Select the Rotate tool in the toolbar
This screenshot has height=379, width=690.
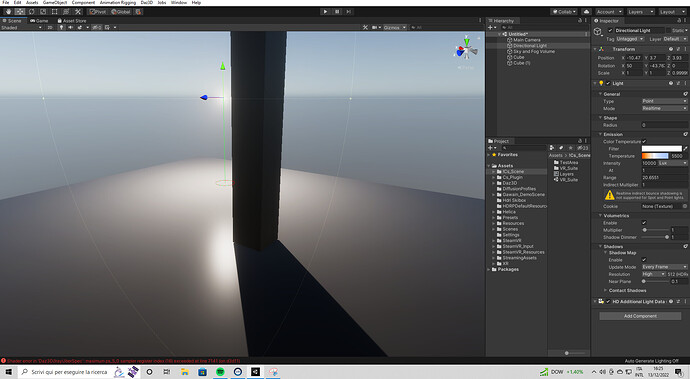(31, 12)
